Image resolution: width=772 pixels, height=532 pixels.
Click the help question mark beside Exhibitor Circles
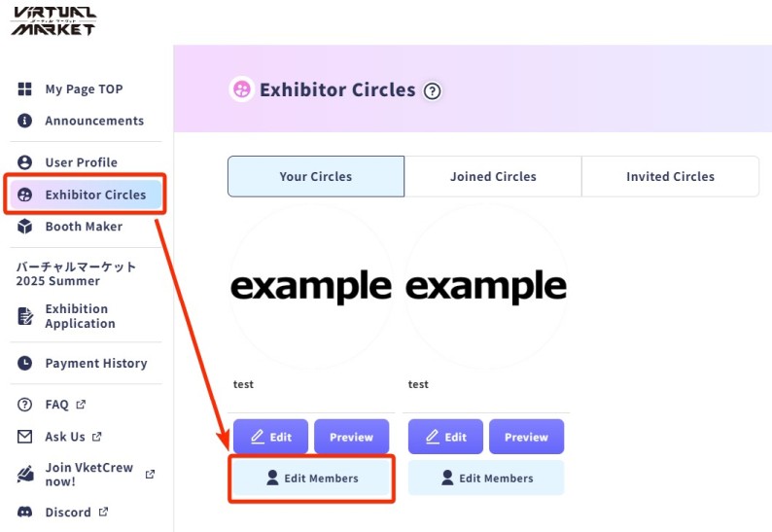433,91
